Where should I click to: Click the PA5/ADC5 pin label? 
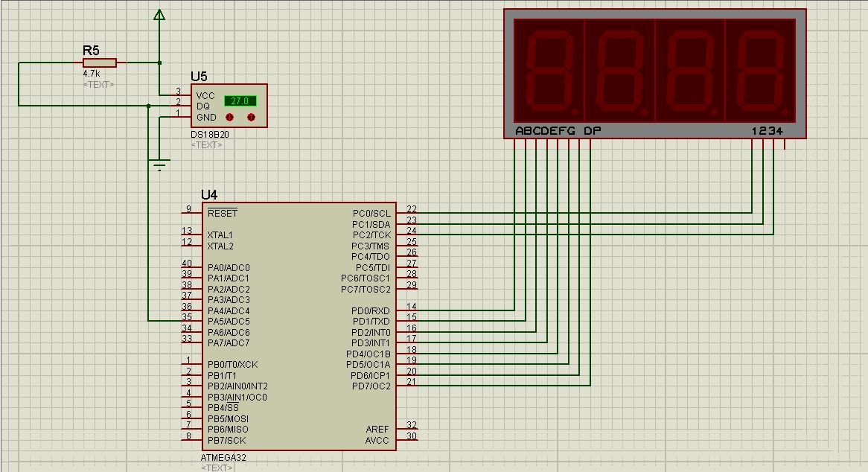pyautogui.click(x=229, y=322)
